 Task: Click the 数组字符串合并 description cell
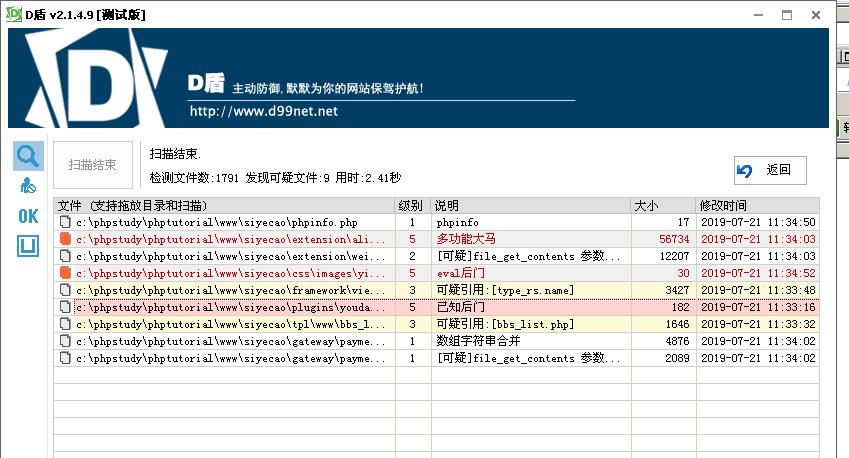coord(478,341)
